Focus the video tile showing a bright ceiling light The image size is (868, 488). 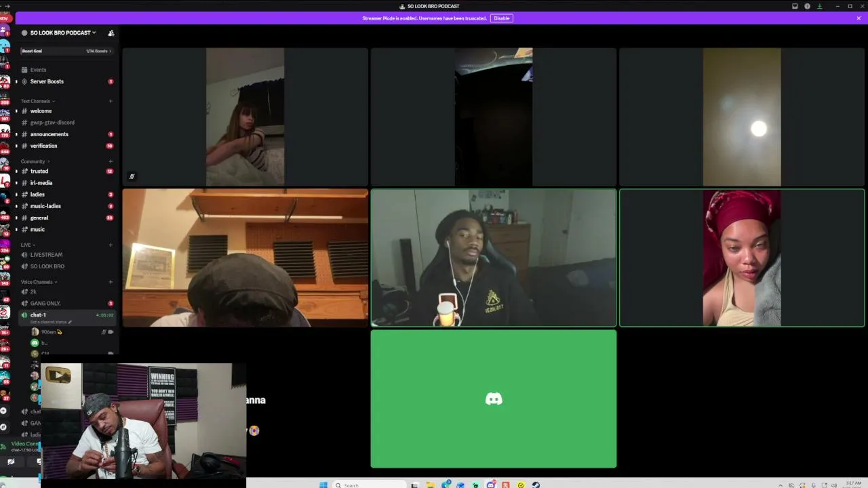742,117
